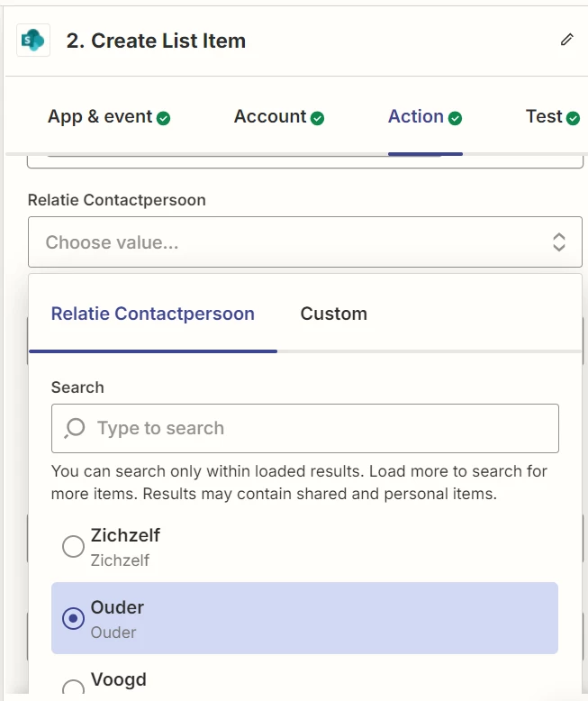588x701 pixels.
Task: Click the SharePoint app icon
Action: [x=34, y=41]
